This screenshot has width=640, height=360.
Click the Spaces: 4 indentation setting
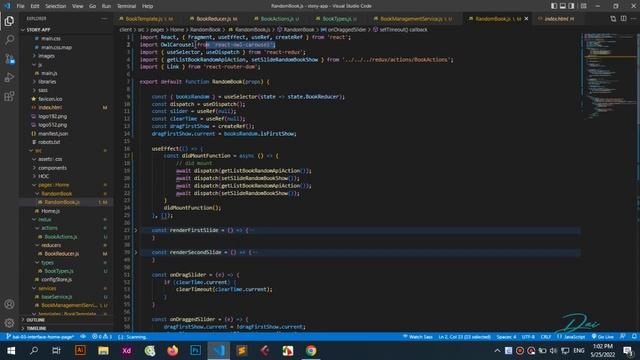[x=506, y=337]
